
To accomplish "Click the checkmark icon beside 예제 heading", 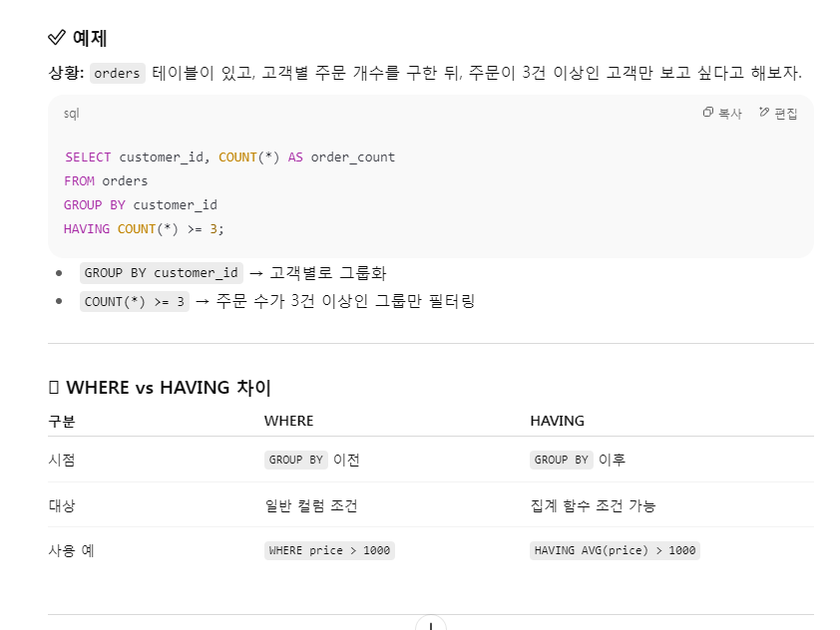I will [57, 38].
